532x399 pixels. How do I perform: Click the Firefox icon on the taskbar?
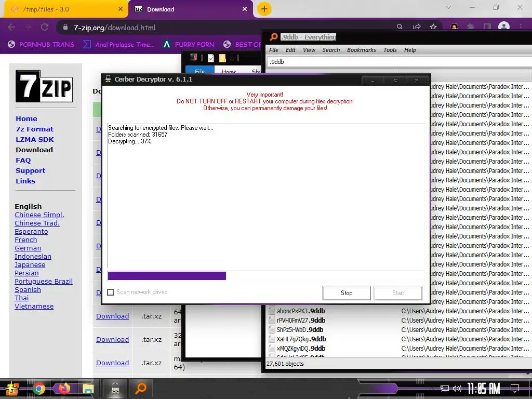[64, 389]
